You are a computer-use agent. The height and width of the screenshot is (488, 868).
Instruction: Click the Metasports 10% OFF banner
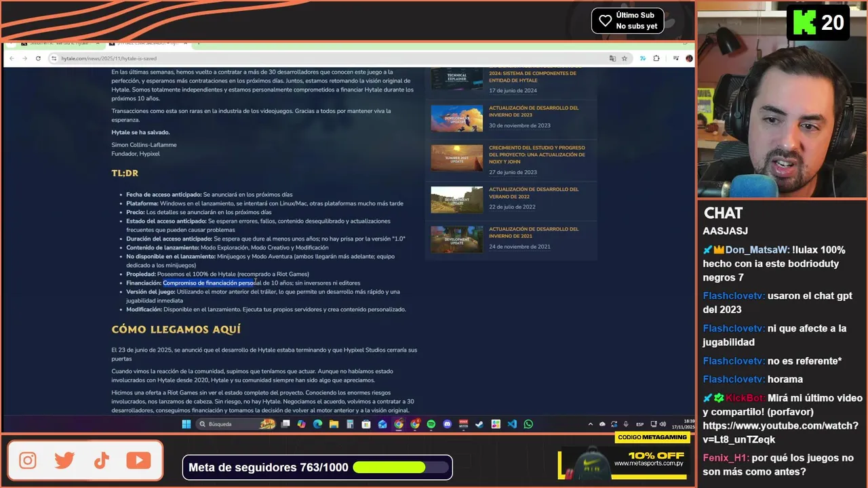(624, 464)
